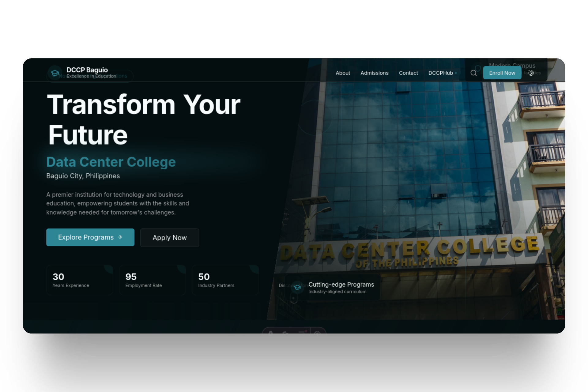Click the '95 Employment Rate' stat card
Viewport: 588px width, 392px height.
coord(153,280)
